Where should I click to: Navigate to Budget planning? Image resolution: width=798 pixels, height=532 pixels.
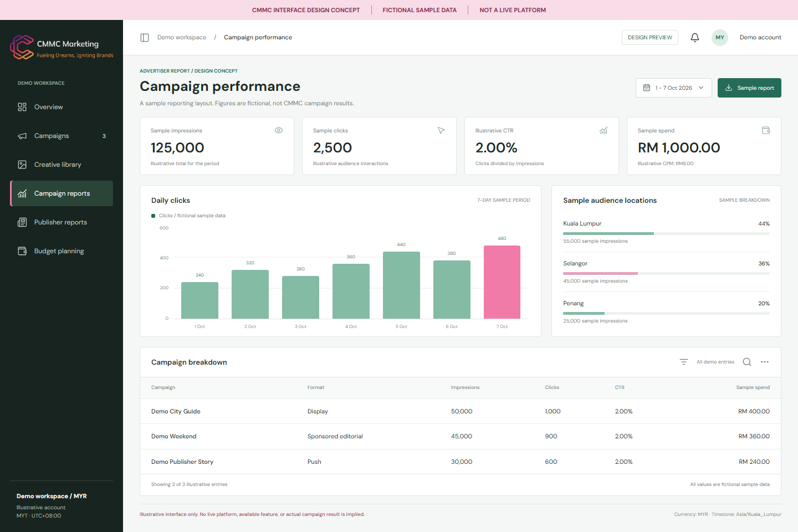[62, 251]
